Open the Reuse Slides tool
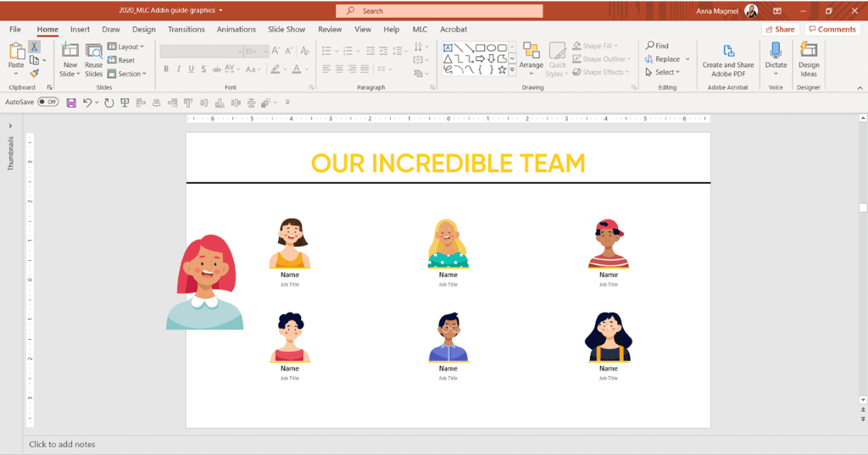 [x=93, y=59]
